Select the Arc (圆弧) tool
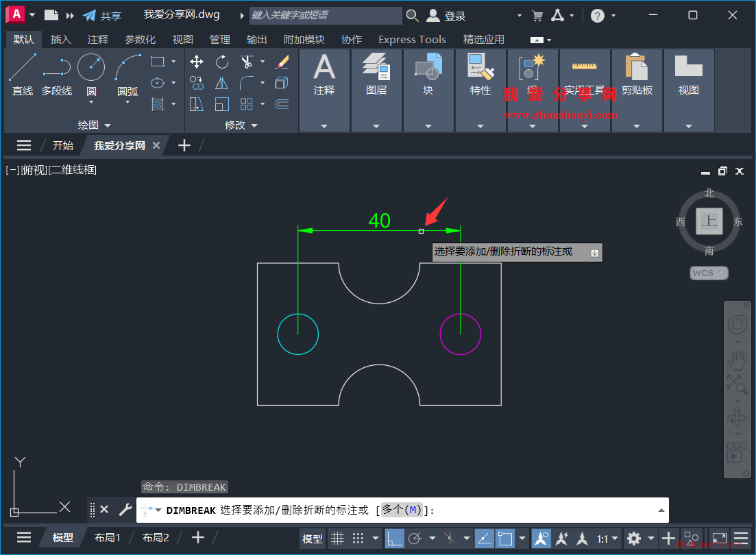The image size is (756, 555). [x=127, y=74]
